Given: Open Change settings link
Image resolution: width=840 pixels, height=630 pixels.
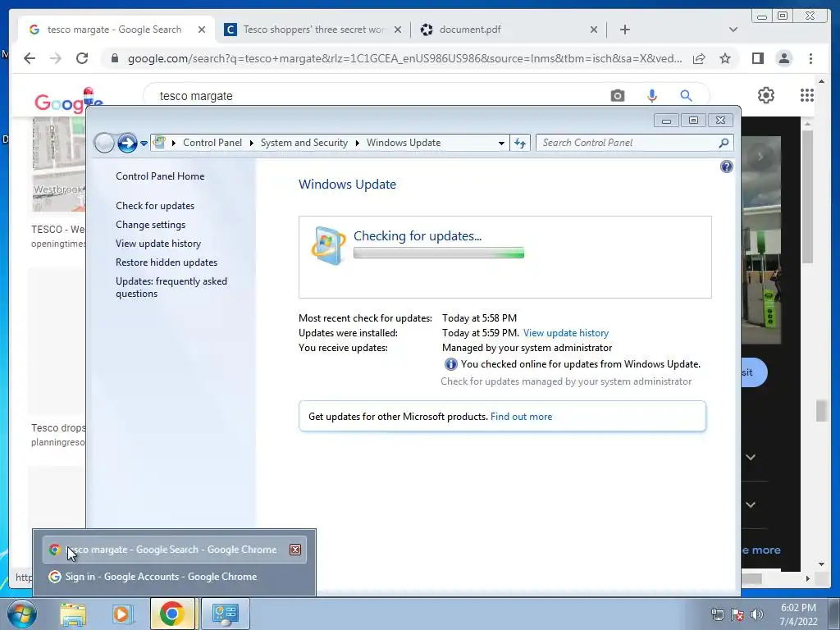Looking at the screenshot, I should (151, 225).
